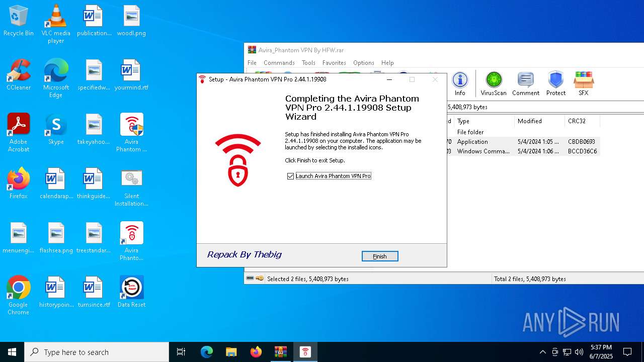The image size is (644, 362).
Task: Open notification center on taskbar
Action: (x=627, y=352)
